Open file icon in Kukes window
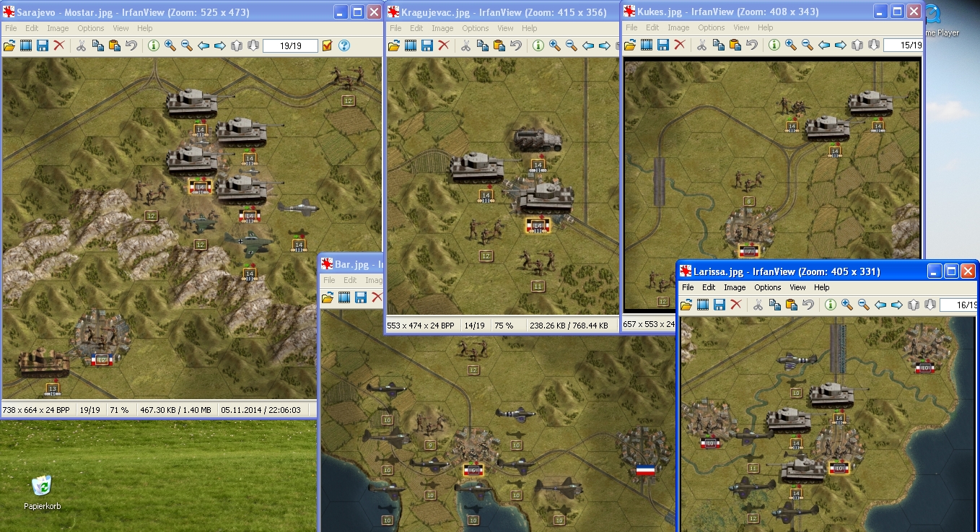 [x=630, y=45]
